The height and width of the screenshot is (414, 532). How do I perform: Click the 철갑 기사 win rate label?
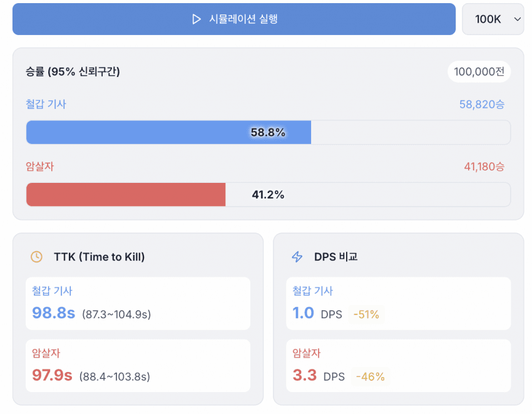(x=46, y=104)
